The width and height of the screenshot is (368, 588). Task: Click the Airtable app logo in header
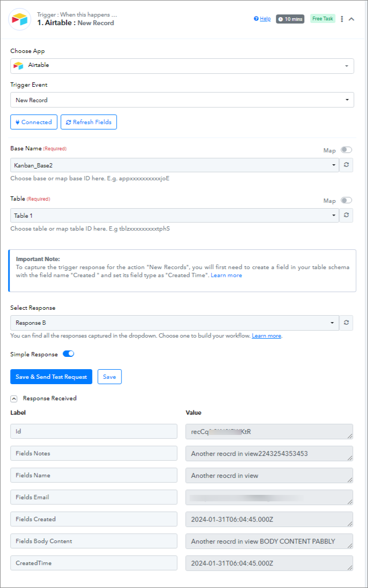pyautogui.click(x=19, y=19)
